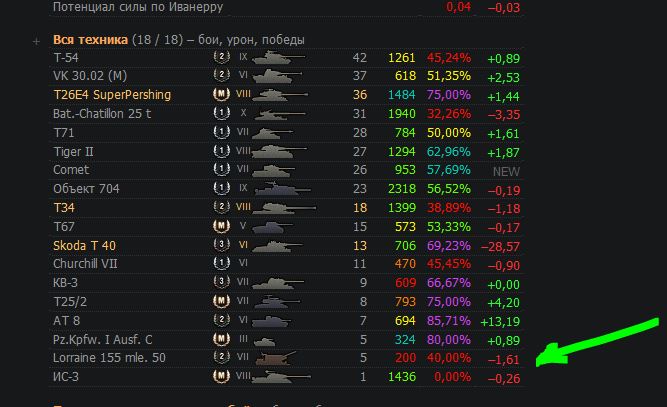Select the AT 8 vehicle name

click(66, 321)
